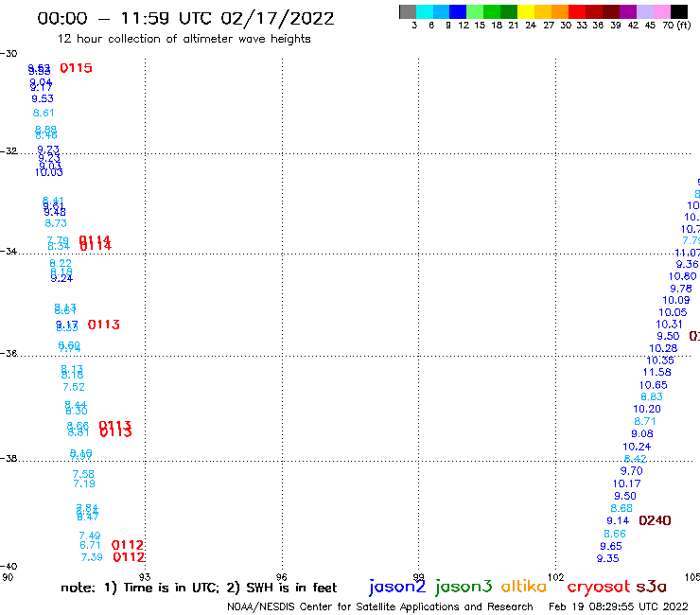Click wave height value '9.24'
Screen dimensions: 700x615
tap(61, 279)
